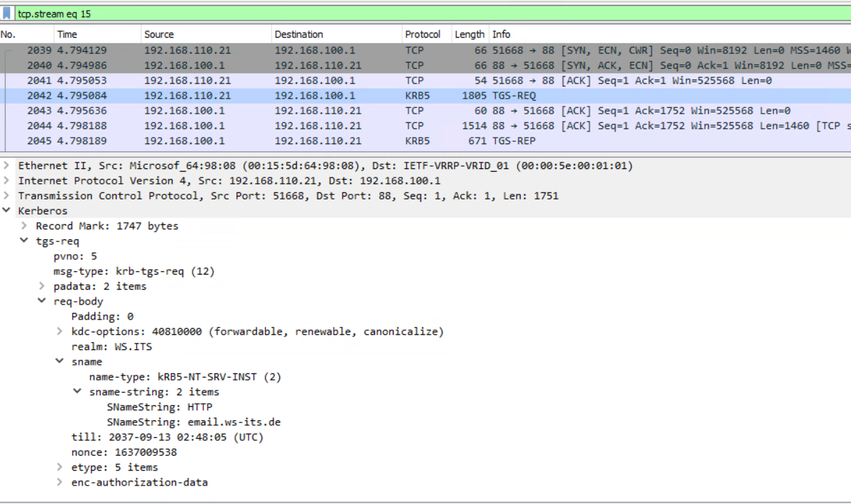
Task: Click the display filter bookmark icon
Action: pos(6,13)
